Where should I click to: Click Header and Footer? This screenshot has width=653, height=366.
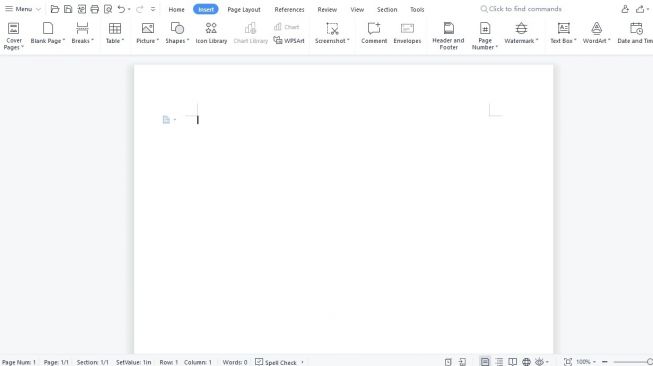[x=448, y=36]
